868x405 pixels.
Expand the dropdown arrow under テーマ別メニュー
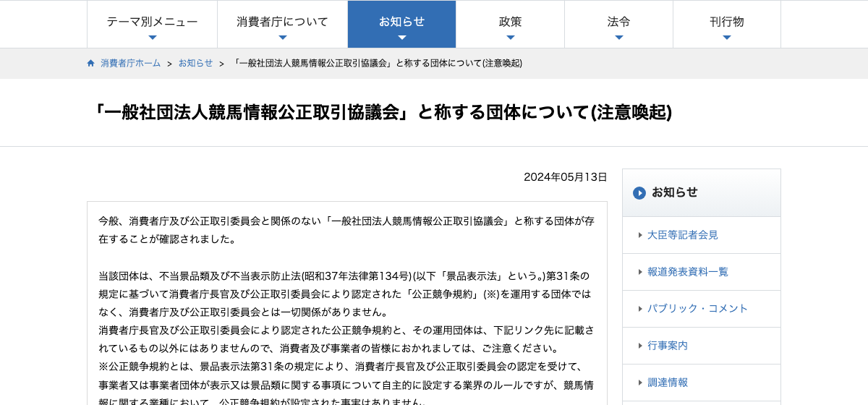pos(152,38)
